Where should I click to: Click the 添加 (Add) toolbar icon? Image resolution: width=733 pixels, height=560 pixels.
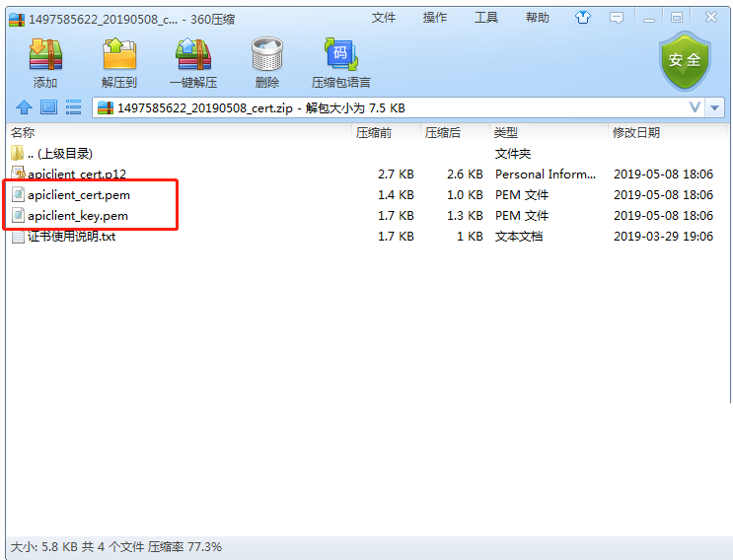point(45,63)
